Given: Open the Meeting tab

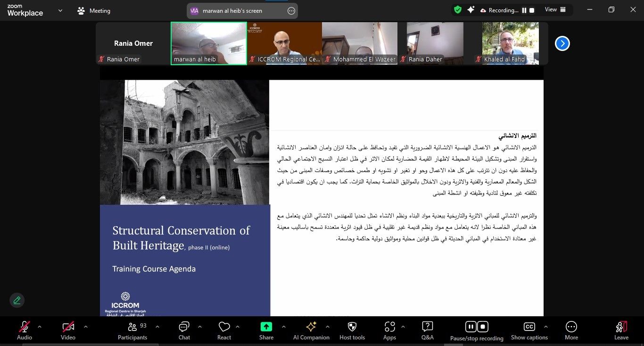Looking at the screenshot, I should coord(94,10).
